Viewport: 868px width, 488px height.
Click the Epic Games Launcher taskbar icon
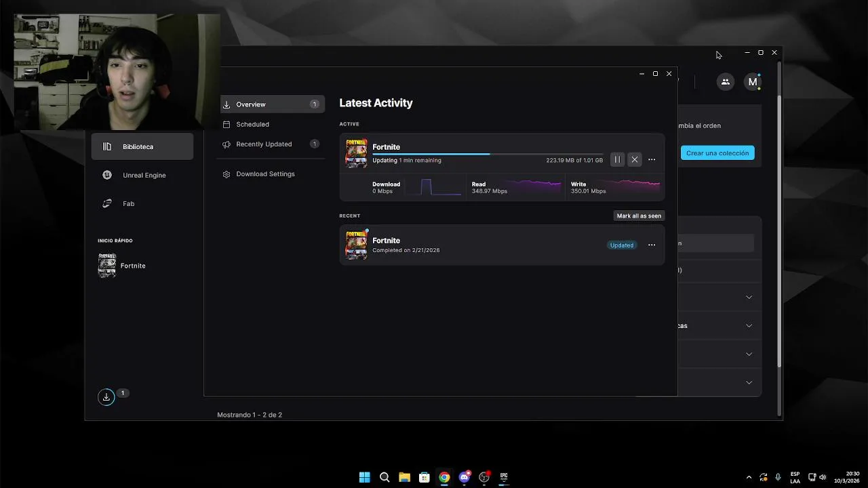pyautogui.click(x=504, y=477)
